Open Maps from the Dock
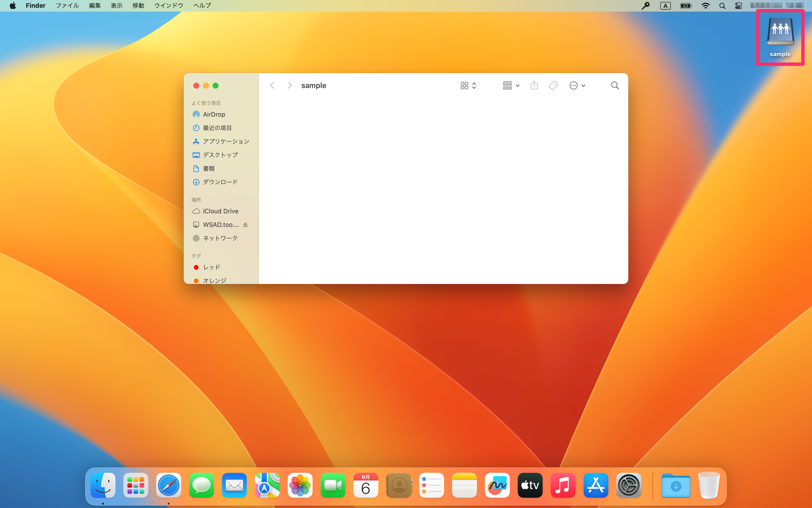812x508 pixels. (x=268, y=486)
